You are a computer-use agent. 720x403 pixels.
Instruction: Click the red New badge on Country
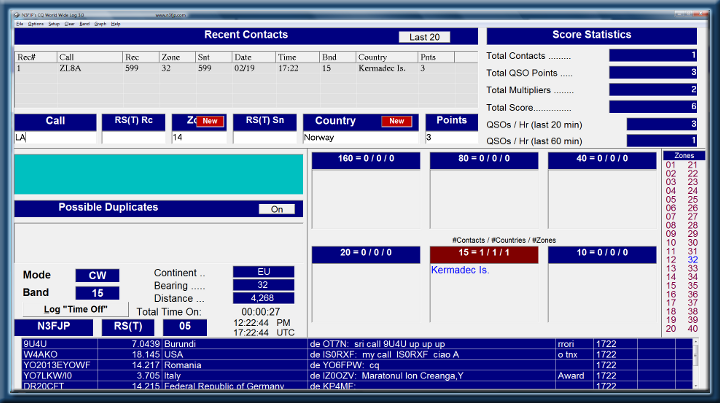point(395,121)
